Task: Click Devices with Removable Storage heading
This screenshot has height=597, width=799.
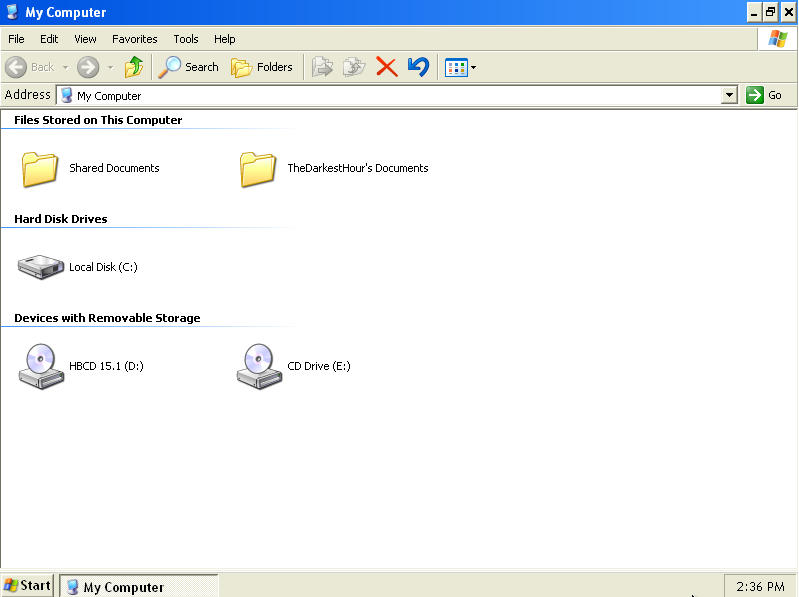Action: [x=107, y=318]
